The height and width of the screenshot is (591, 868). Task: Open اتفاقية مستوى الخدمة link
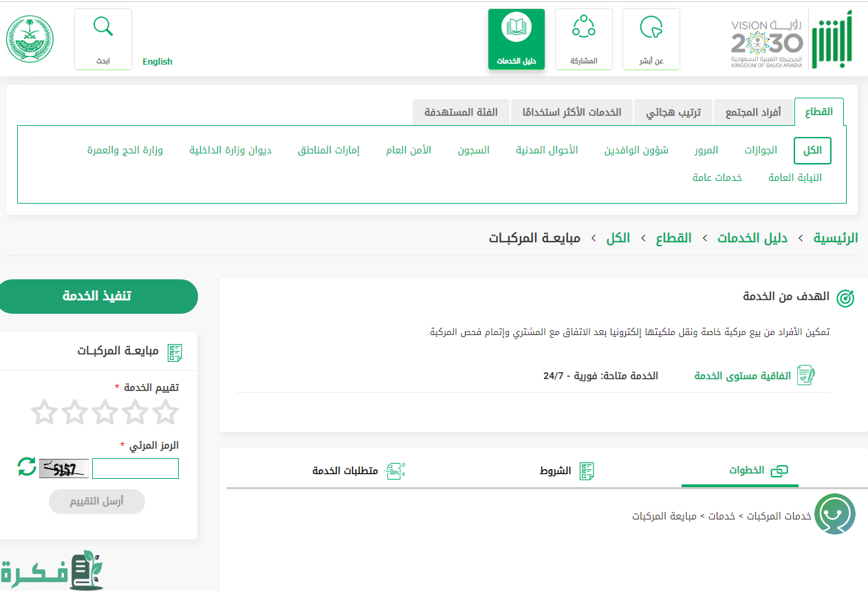[x=754, y=376]
